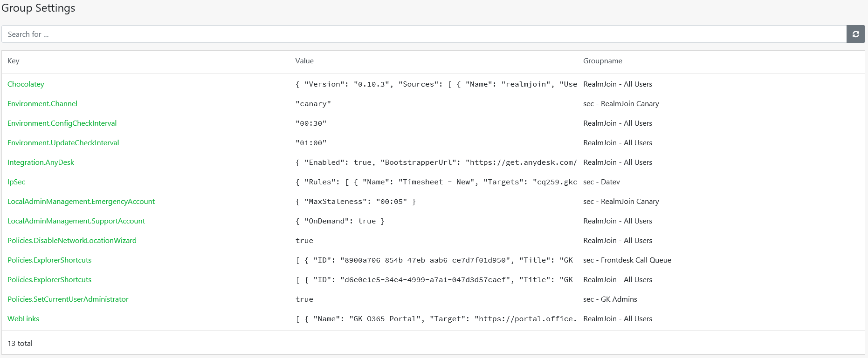
Task: Click 'RealmJoin - All Users' in WebLinks row
Action: point(618,319)
